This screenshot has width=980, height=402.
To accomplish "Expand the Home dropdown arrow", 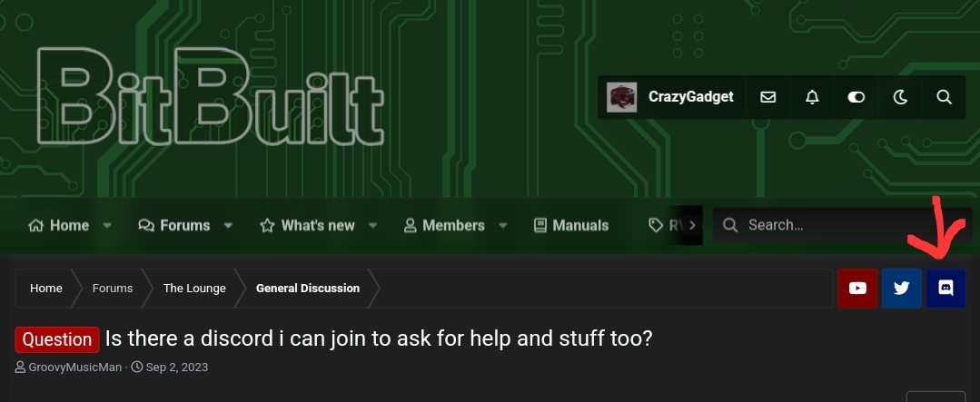I will tap(107, 225).
